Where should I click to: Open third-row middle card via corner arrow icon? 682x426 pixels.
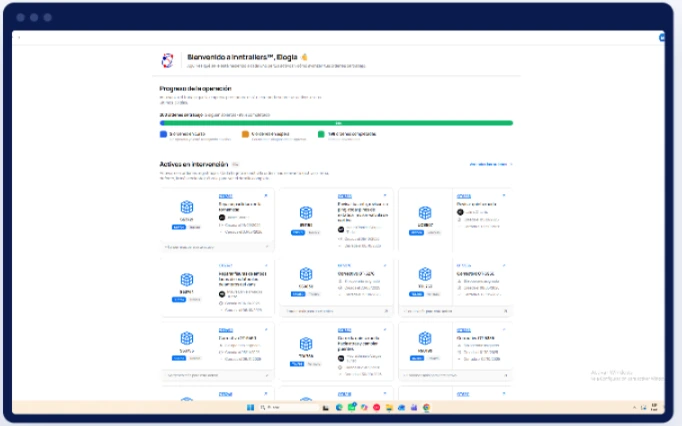point(385,330)
